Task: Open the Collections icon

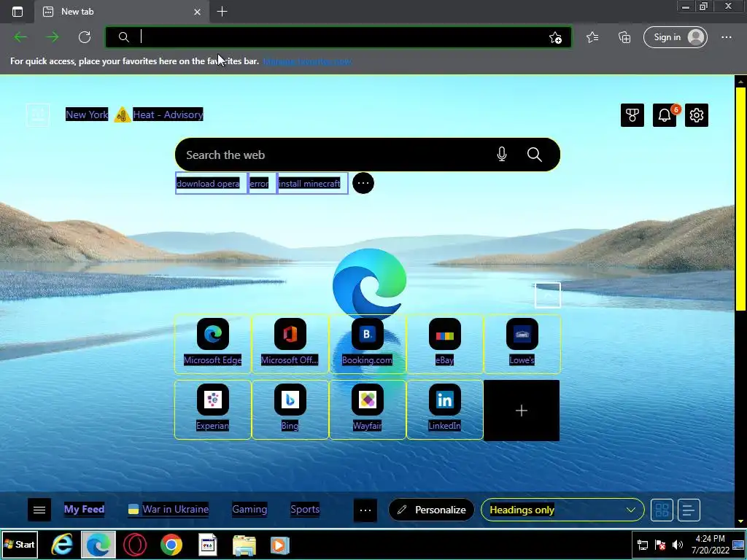Action: coord(624,37)
